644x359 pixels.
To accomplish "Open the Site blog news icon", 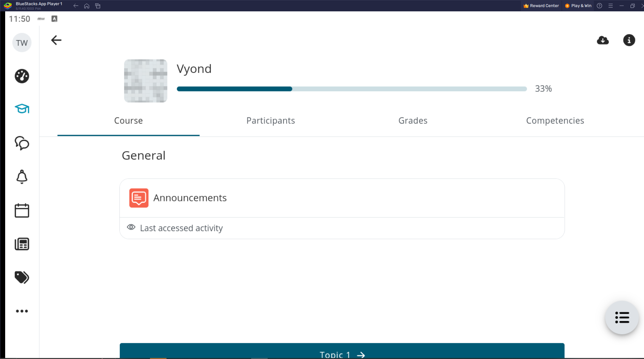I will [x=22, y=244].
